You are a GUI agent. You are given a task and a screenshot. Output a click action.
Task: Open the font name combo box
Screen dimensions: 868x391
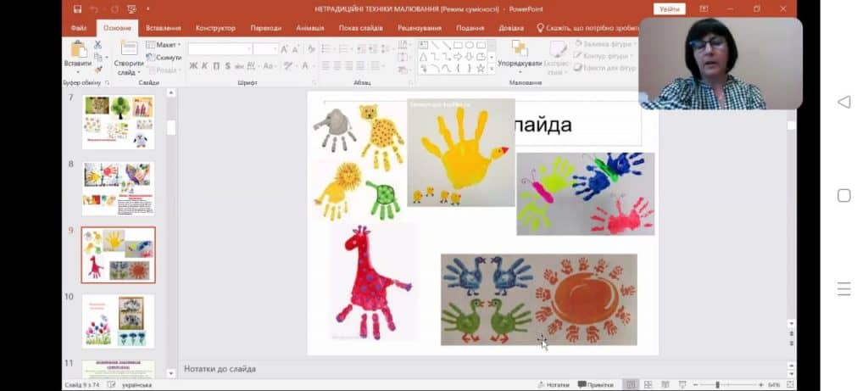[x=220, y=49]
